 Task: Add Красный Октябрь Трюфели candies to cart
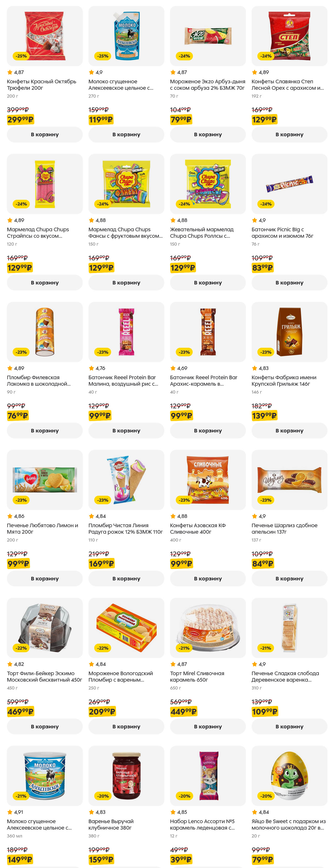(x=44, y=134)
